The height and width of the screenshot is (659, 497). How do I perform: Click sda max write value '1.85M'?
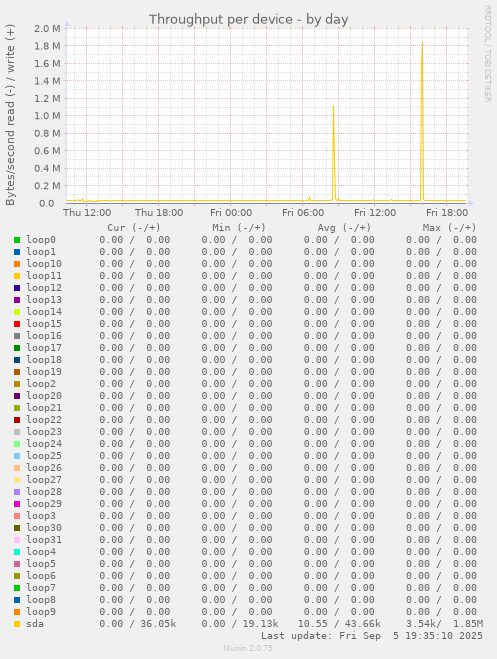click(x=468, y=624)
